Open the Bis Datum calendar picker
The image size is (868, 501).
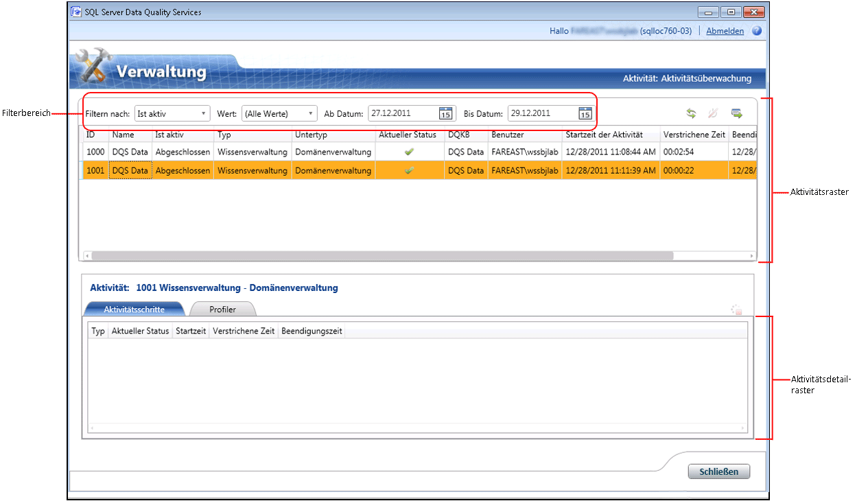tap(585, 114)
